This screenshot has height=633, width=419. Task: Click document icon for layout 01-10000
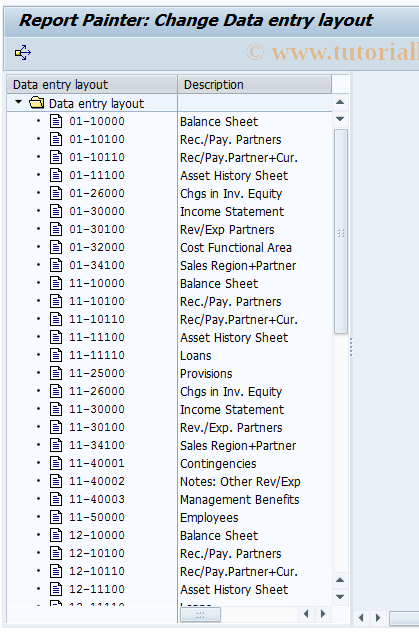click(56, 121)
